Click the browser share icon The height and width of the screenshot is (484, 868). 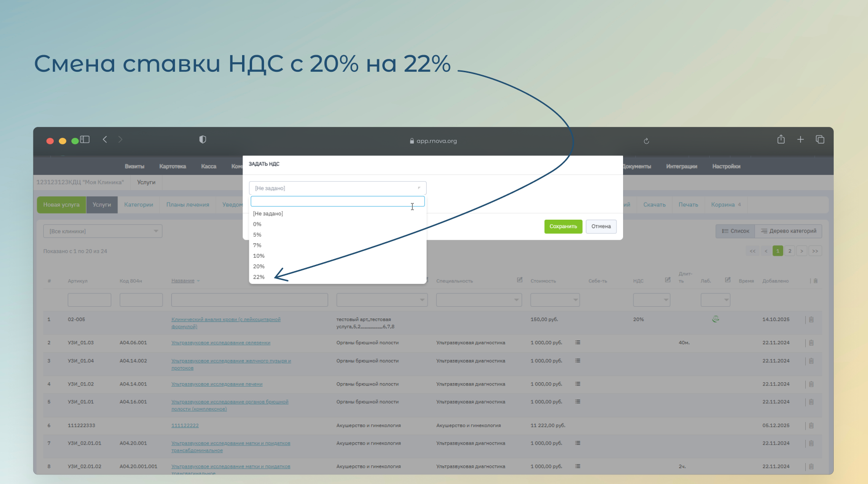tap(781, 140)
